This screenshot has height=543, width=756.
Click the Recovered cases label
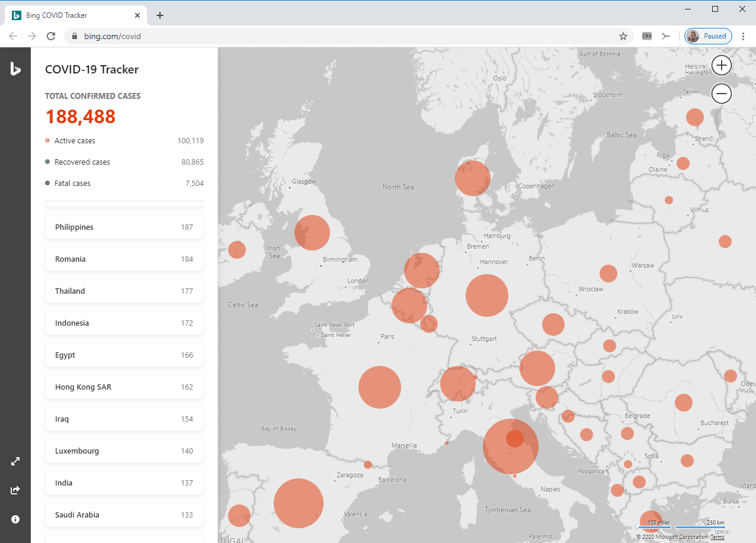82,162
